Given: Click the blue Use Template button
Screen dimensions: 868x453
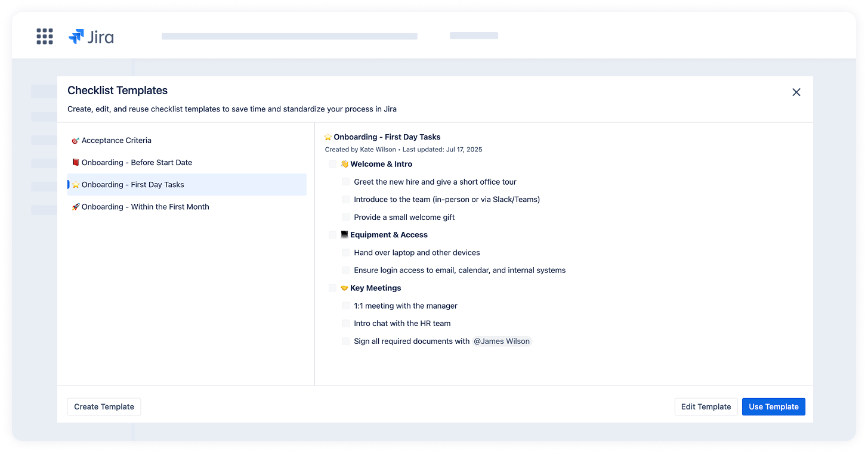Looking at the screenshot, I should tap(773, 407).
